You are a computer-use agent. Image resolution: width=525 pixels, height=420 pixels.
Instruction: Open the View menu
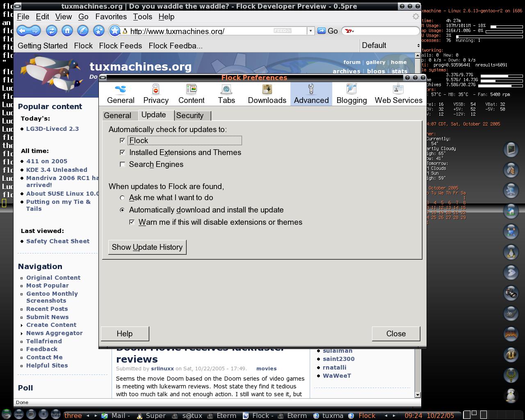click(x=64, y=17)
